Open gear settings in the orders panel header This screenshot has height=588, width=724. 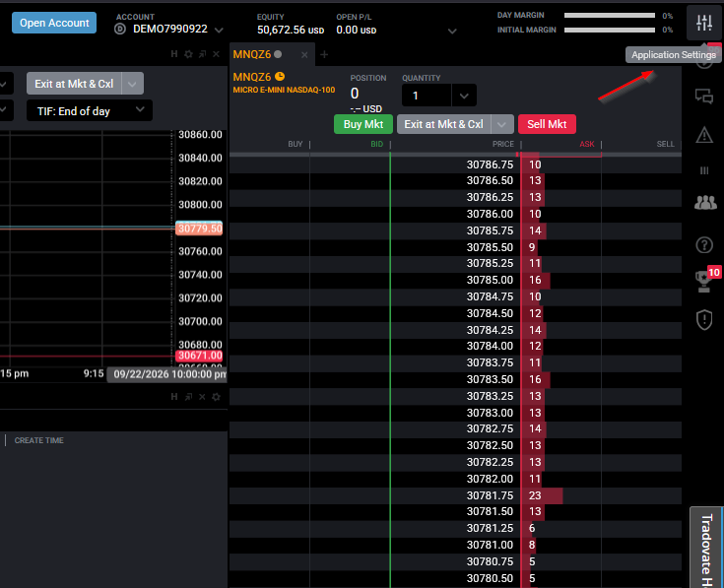point(216,397)
